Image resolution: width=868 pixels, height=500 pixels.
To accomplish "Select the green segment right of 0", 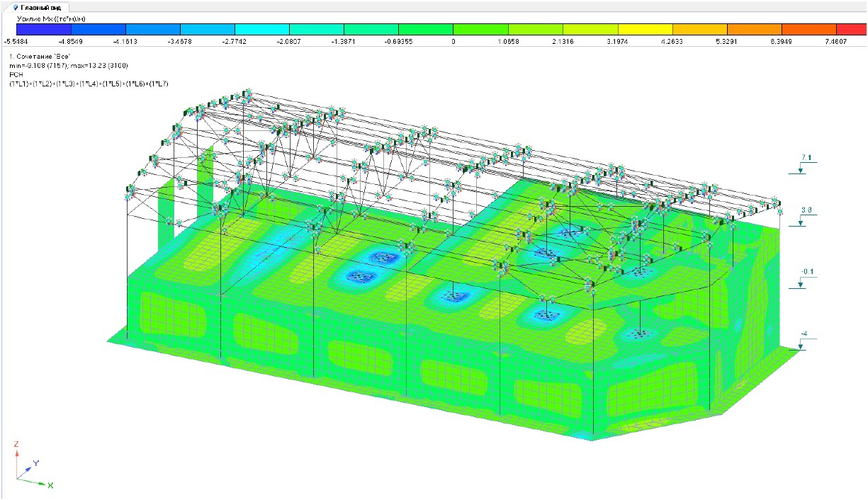I will [x=480, y=29].
